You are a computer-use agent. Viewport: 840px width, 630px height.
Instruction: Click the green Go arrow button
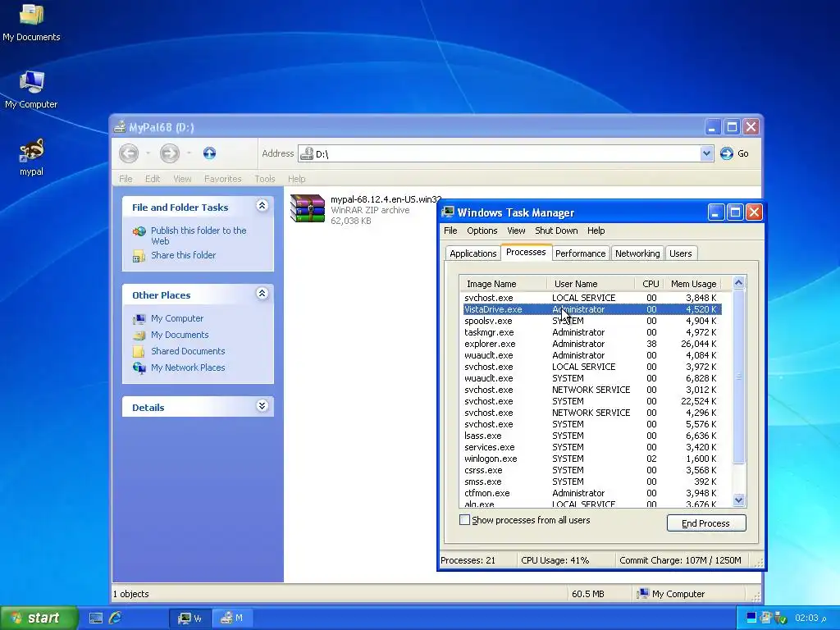727,153
